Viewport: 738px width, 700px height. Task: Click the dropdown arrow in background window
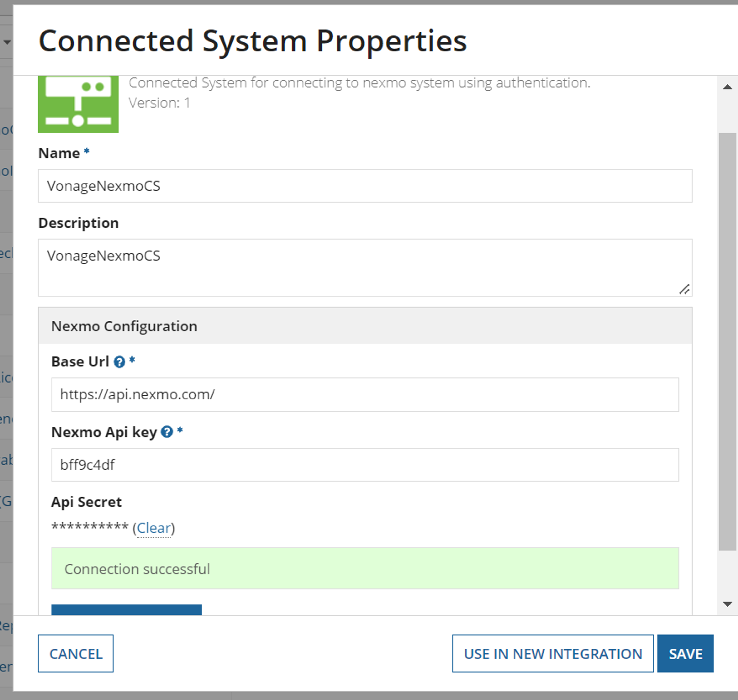coord(7,42)
